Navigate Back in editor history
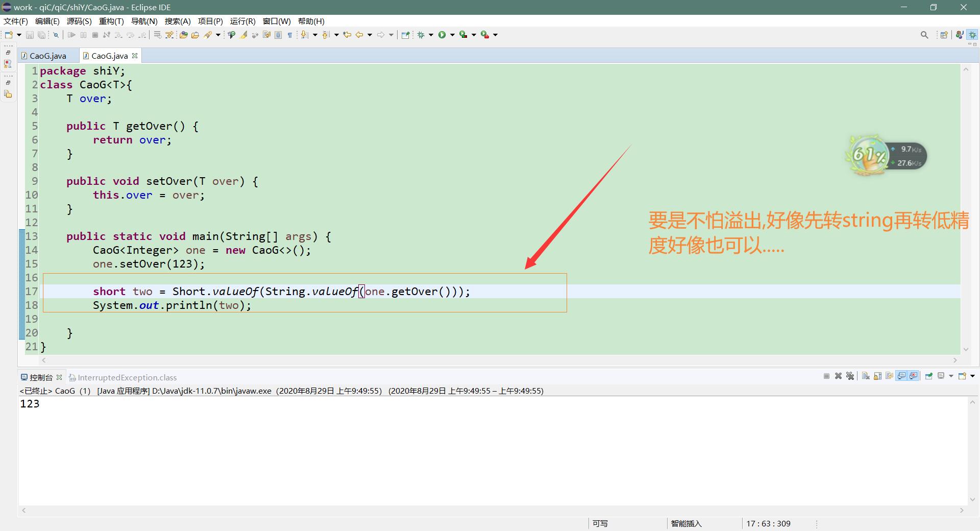The width and height of the screenshot is (980, 531). (359, 35)
